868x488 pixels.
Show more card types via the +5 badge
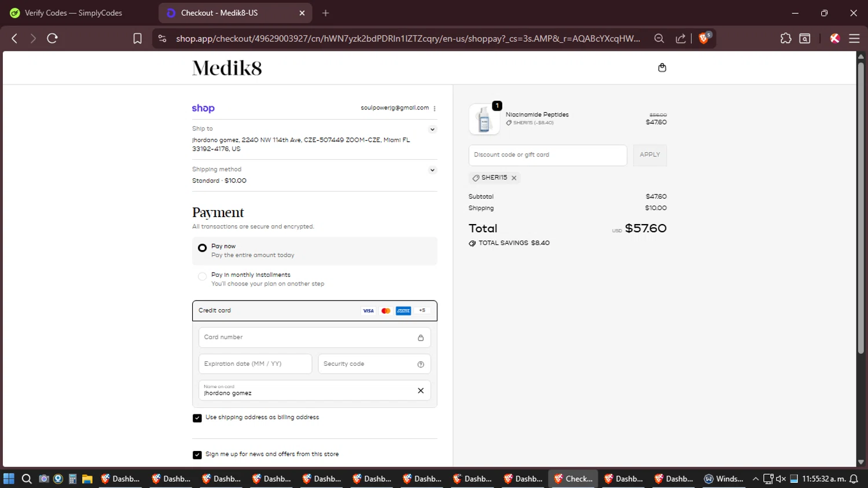click(422, 311)
